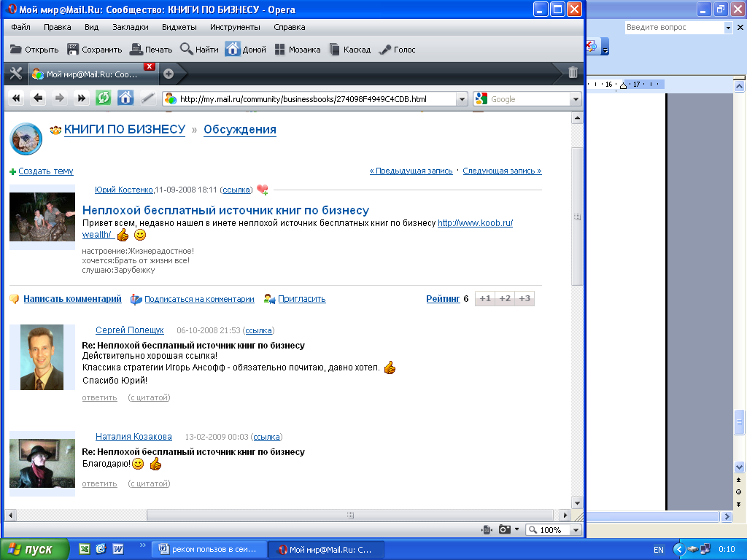Click the heart icon next to post date
Image resolution: width=747 pixels, height=560 pixels.
coord(262,190)
